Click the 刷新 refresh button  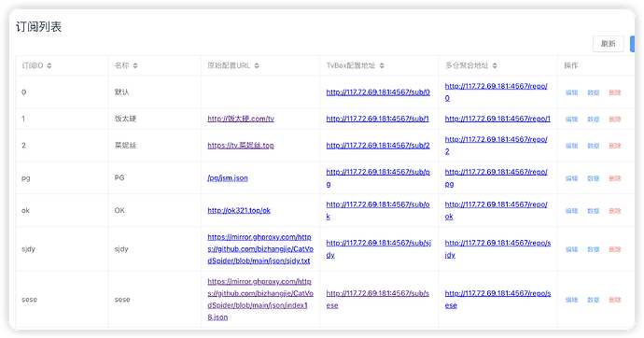[608, 44]
